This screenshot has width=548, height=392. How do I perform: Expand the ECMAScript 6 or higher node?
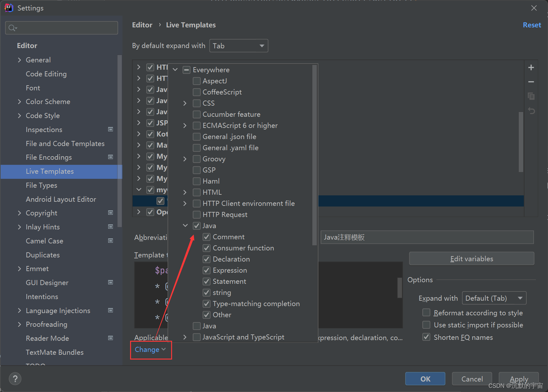pyautogui.click(x=185, y=125)
